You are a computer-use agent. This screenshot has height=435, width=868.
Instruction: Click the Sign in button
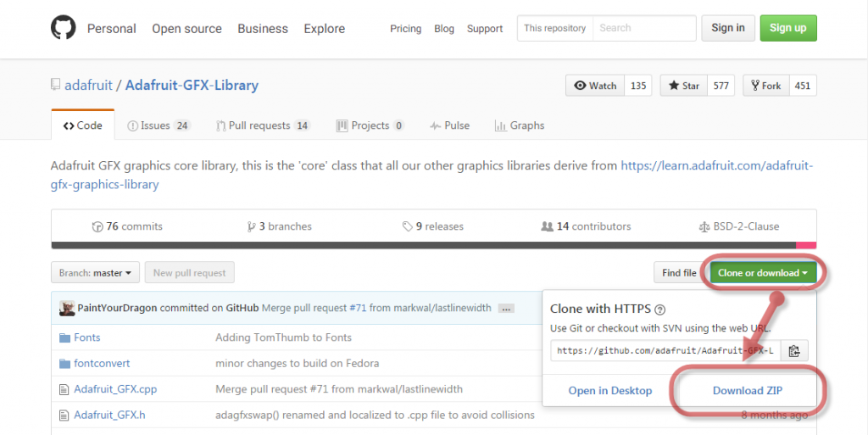coord(728,28)
